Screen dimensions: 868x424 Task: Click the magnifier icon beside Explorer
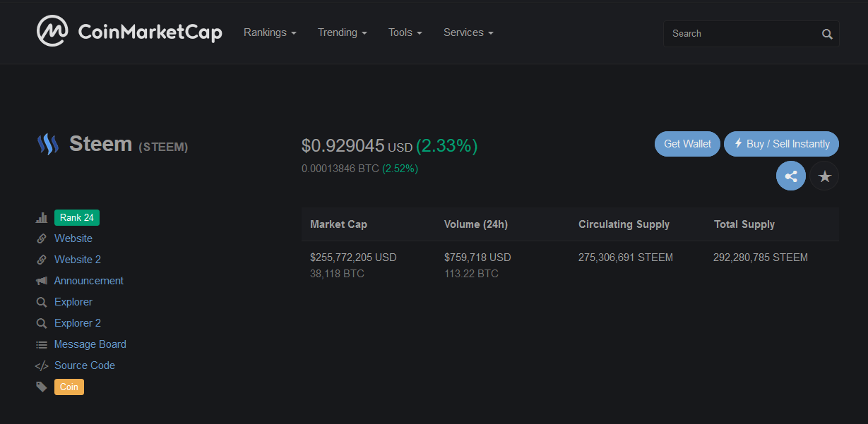coord(42,302)
